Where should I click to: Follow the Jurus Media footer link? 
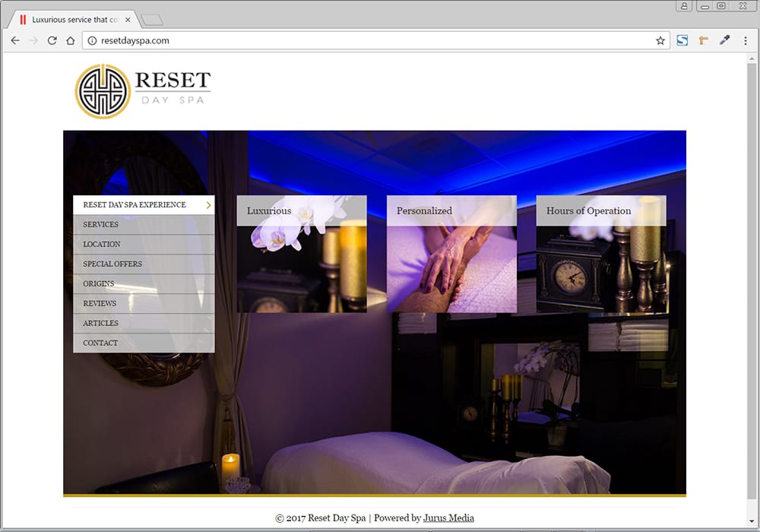[x=448, y=518]
